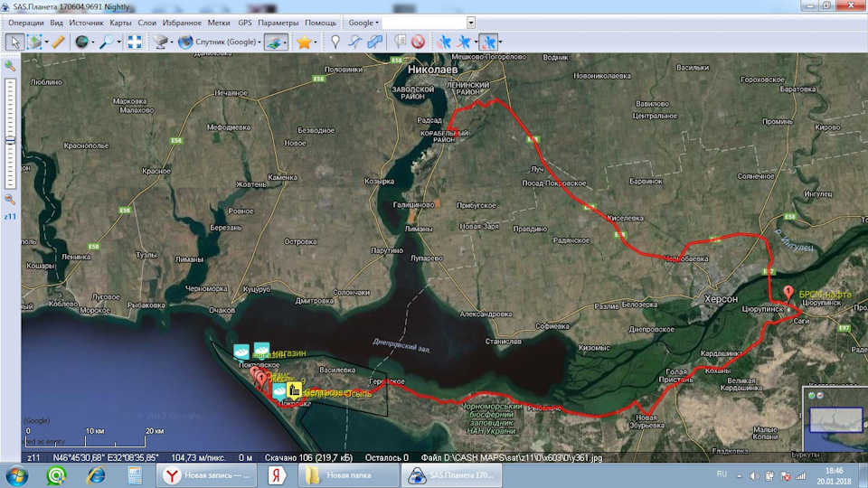
Task: Open the Источник menu
Action: coord(87,23)
